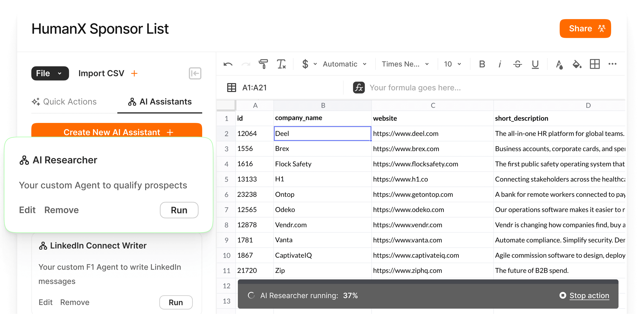Click the clear formatting Tx icon
This screenshot has height=314, width=644.
[281, 64]
